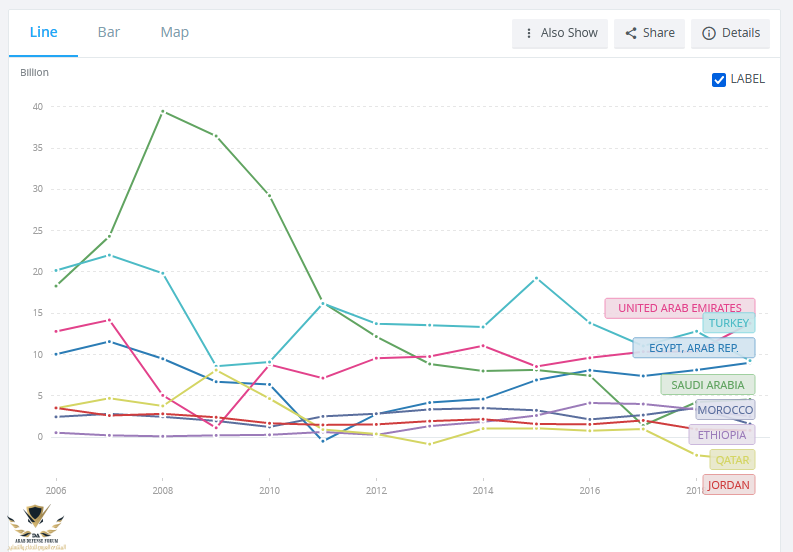Click the 2008 x-axis year label
Viewport: 793px width, 552px height.
[x=162, y=490]
